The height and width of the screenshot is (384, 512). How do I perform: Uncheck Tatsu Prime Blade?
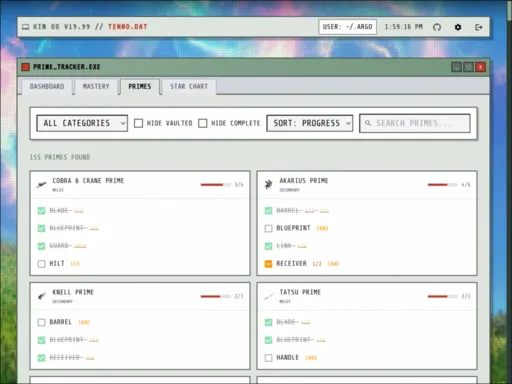pyautogui.click(x=268, y=322)
